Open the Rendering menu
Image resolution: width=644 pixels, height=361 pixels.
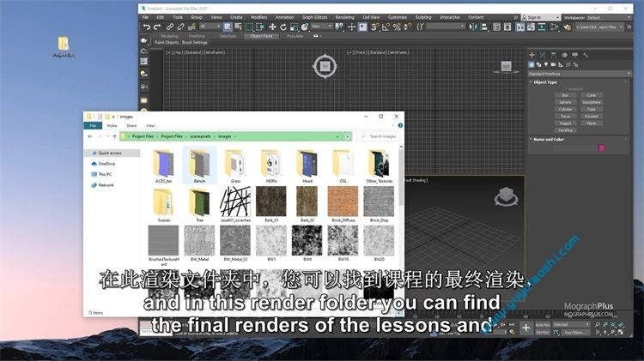pyautogui.click(x=344, y=17)
